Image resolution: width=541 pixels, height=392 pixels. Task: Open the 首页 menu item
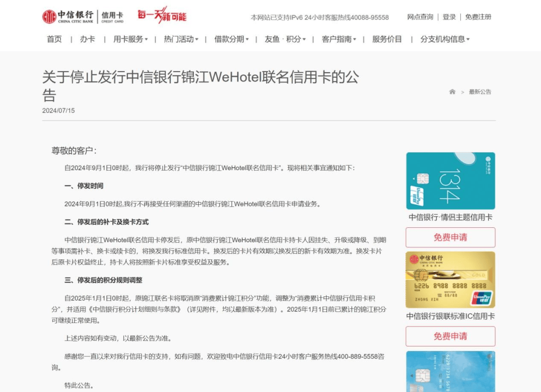55,40
